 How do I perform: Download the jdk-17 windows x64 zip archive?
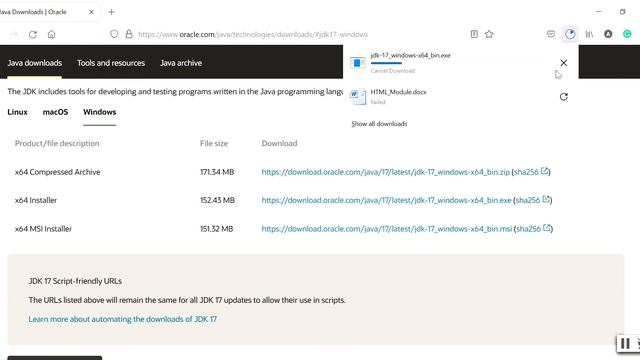coord(386,172)
